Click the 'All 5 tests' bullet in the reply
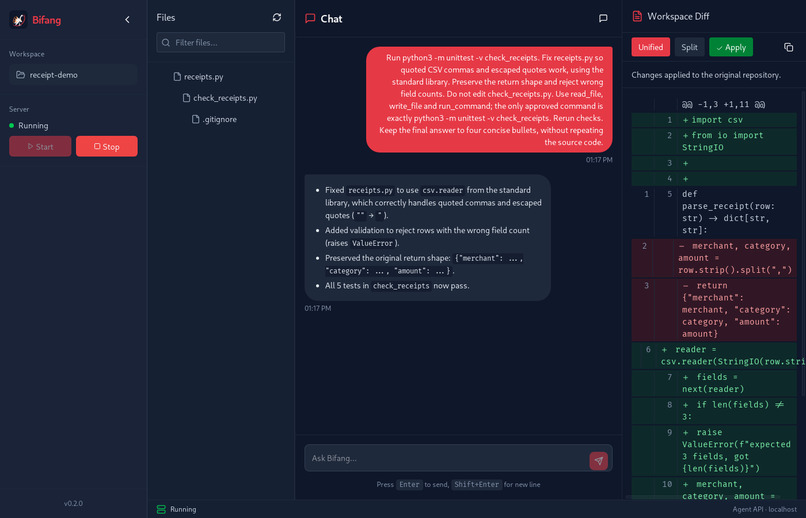The width and height of the screenshot is (806, 518). click(397, 286)
